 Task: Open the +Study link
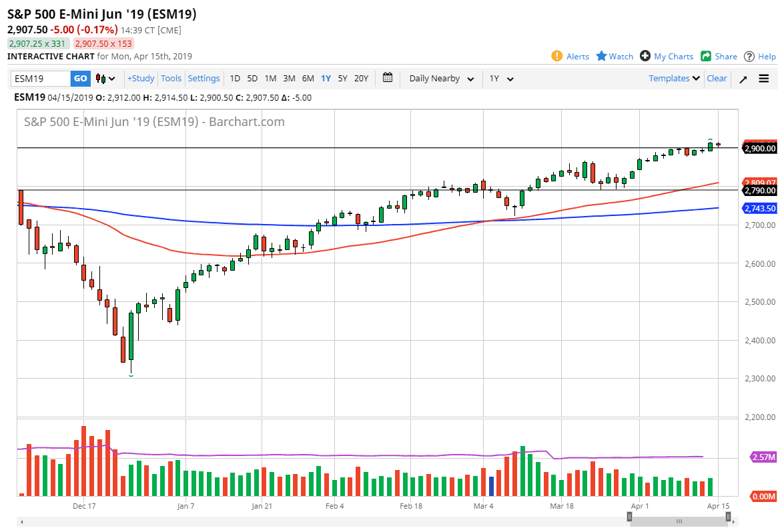coord(140,78)
